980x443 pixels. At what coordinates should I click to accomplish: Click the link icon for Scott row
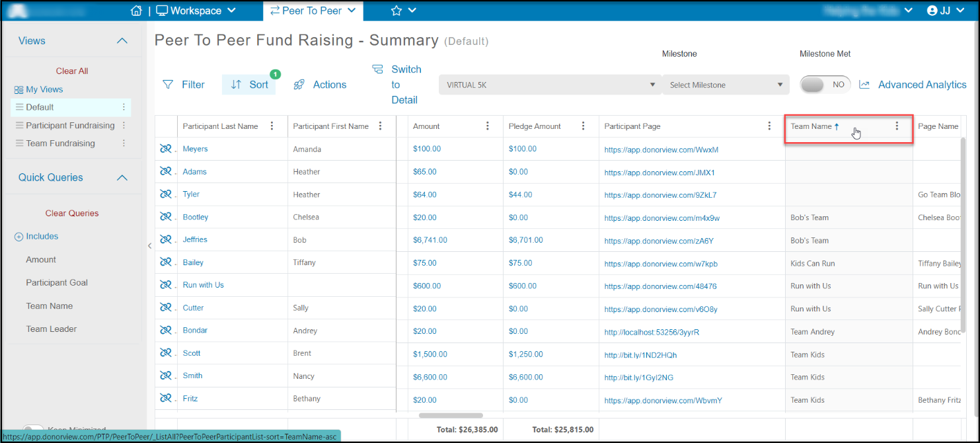point(165,353)
